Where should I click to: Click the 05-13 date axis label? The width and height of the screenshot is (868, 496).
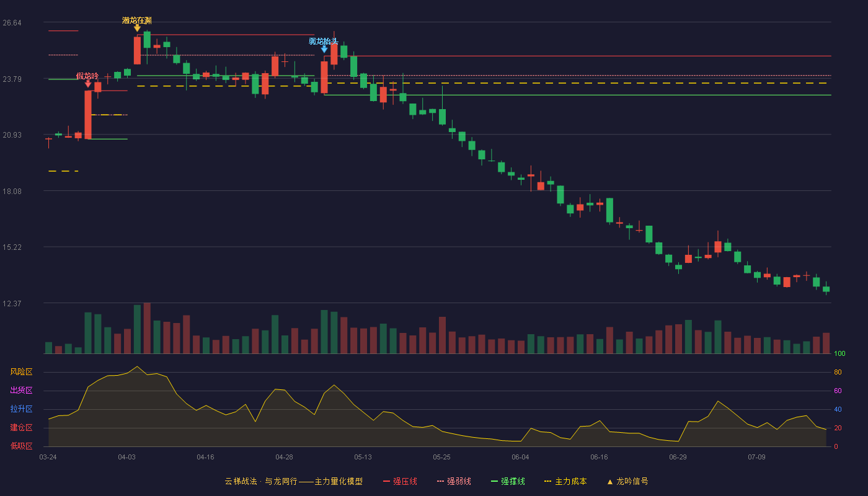tap(363, 457)
